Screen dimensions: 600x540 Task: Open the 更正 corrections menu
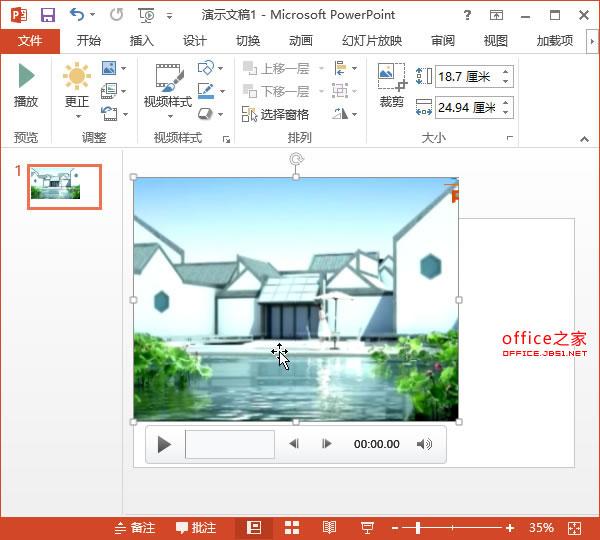coord(77,90)
